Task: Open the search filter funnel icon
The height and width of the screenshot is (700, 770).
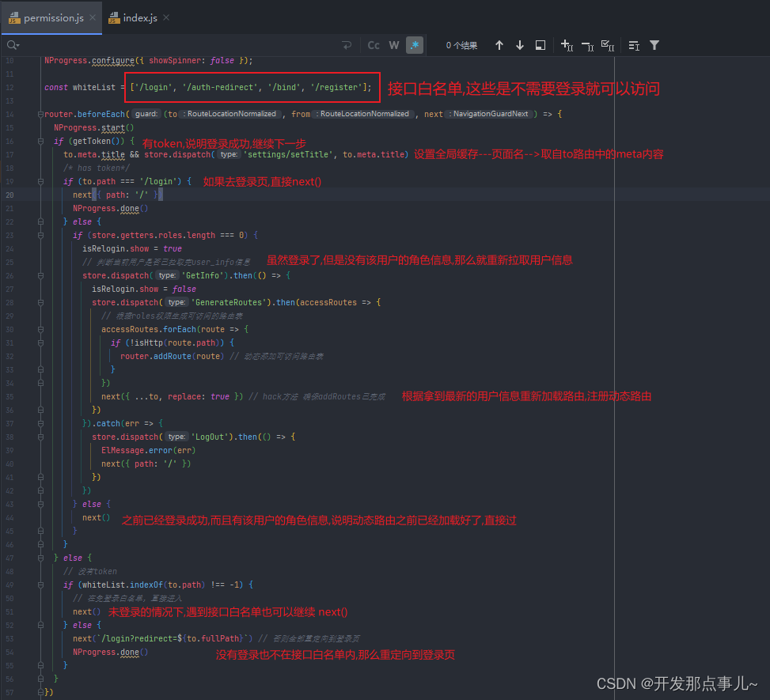Action: click(x=654, y=45)
